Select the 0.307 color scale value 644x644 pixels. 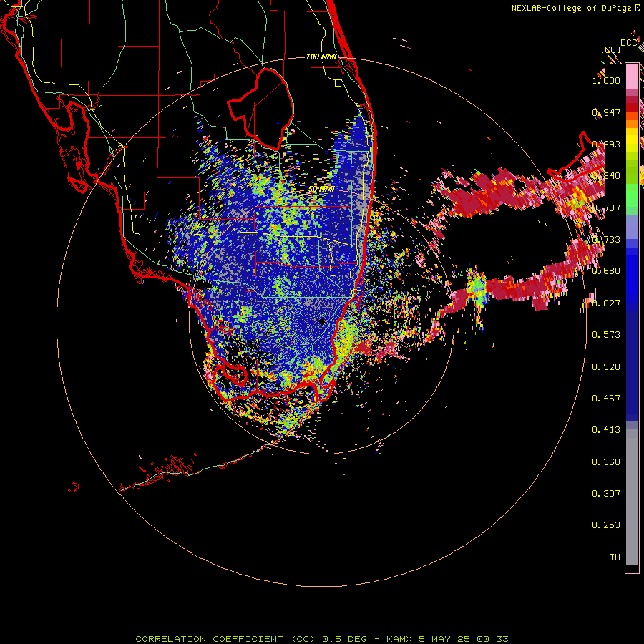tap(606, 494)
